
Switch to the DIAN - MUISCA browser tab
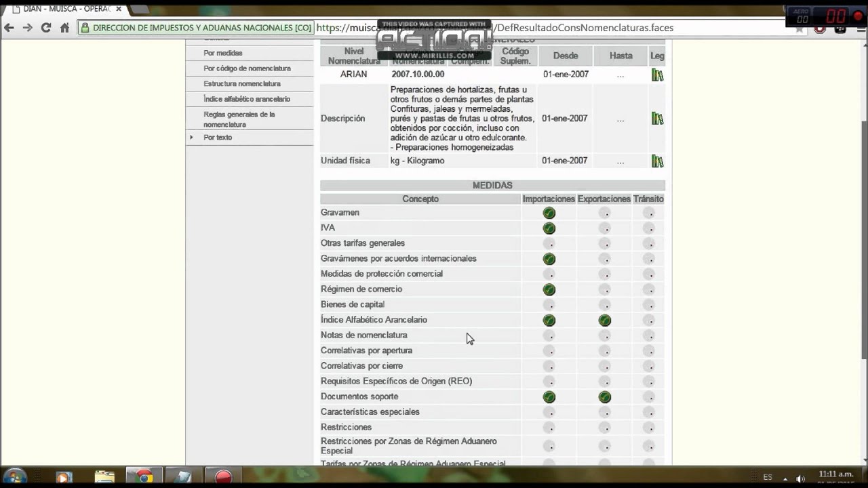coord(66,9)
